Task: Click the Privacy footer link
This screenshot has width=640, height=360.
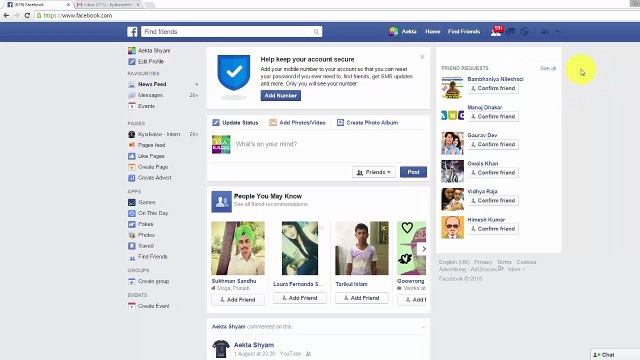Action: pos(483,262)
